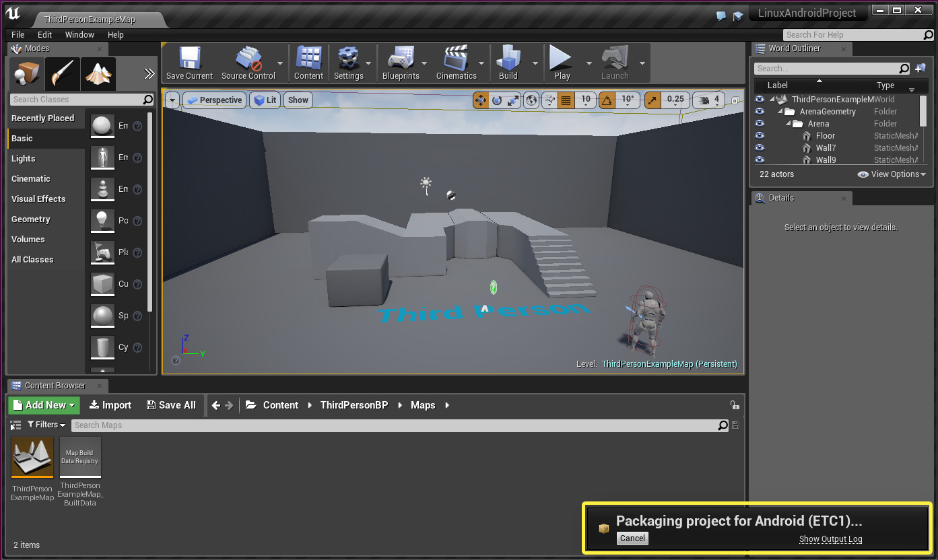Hide the Floor actor with eye icon
This screenshot has width=938, height=560.
[x=760, y=135]
